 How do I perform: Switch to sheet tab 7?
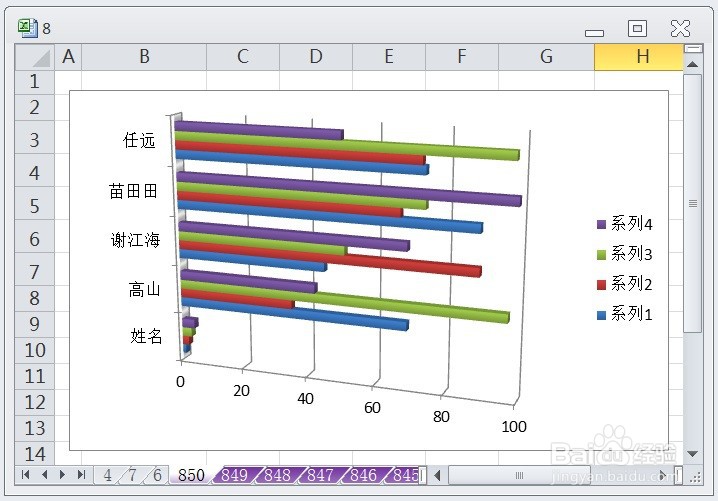click(x=132, y=475)
